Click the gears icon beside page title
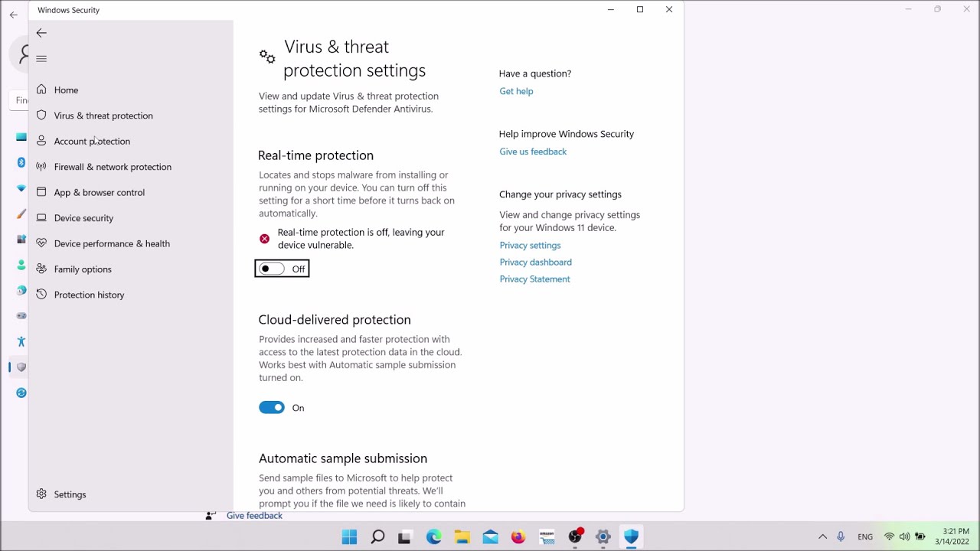This screenshot has height=551, width=980. click(266, 57)
